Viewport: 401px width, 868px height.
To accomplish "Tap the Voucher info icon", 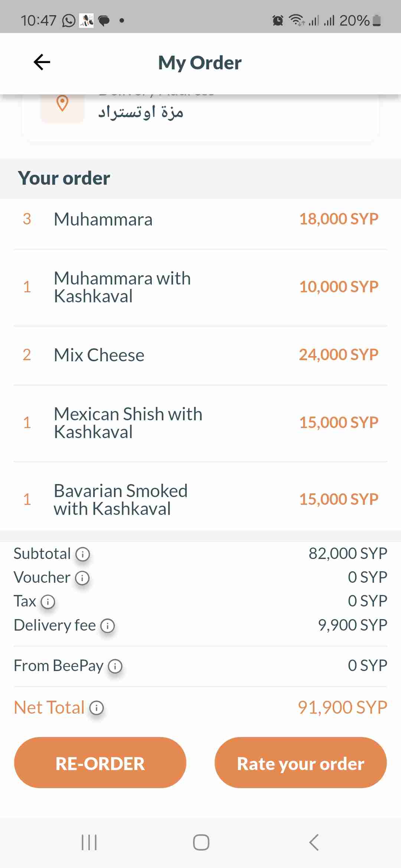I will pyautogui.click(x=82, y=578).
